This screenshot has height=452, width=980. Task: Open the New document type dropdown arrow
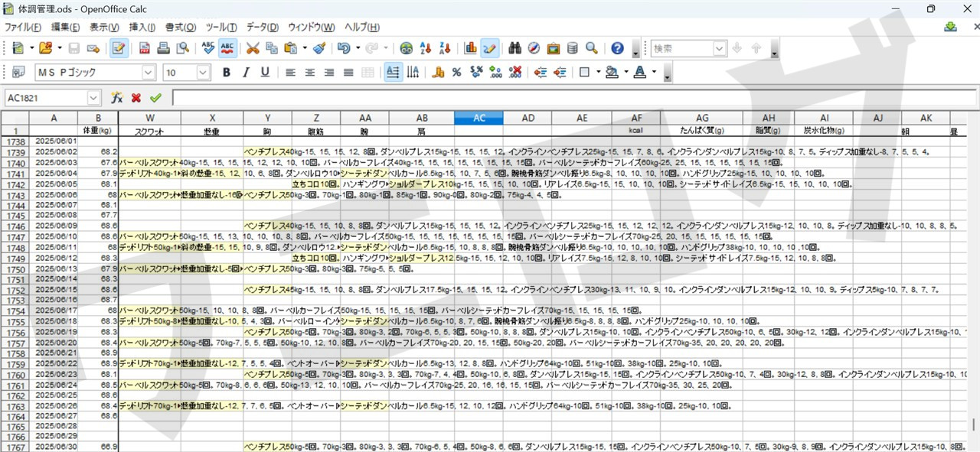coord(31,48)
